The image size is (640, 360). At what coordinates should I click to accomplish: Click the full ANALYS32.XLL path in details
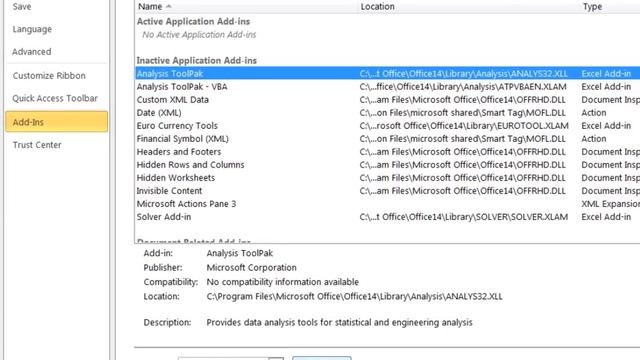(x=354, y=297)
